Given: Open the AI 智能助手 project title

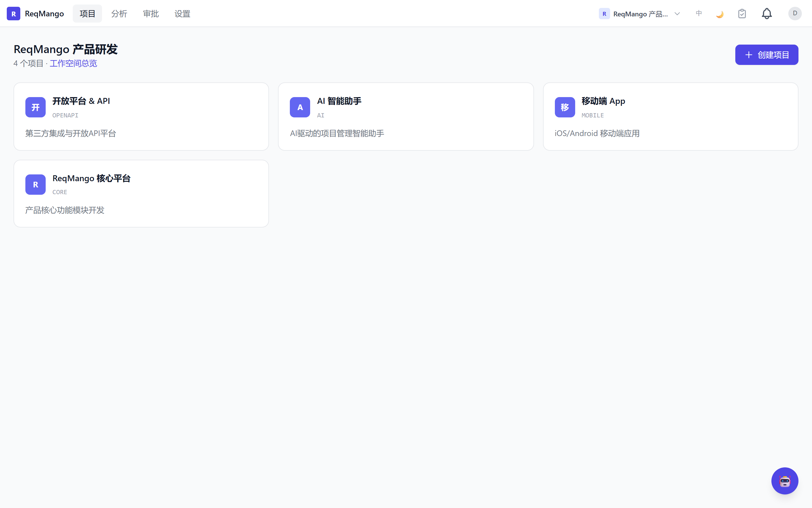Looking at the screenshot, I should 339,101.
